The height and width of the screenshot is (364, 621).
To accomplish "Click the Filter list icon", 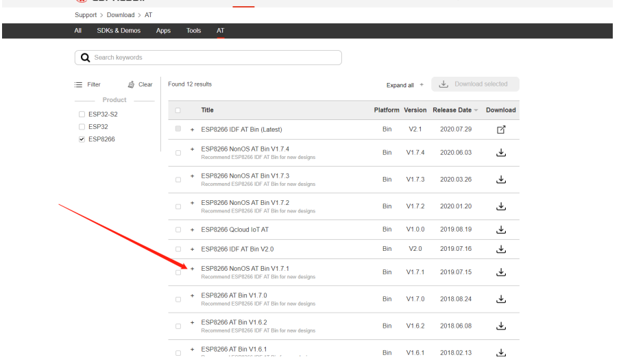I will point(78,85).
